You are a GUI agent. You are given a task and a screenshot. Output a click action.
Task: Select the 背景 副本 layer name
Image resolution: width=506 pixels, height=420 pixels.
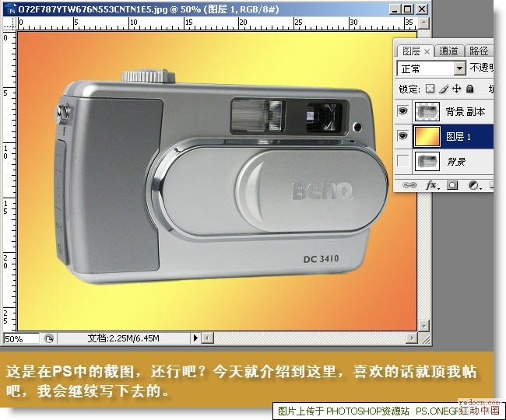coord(466,111)
